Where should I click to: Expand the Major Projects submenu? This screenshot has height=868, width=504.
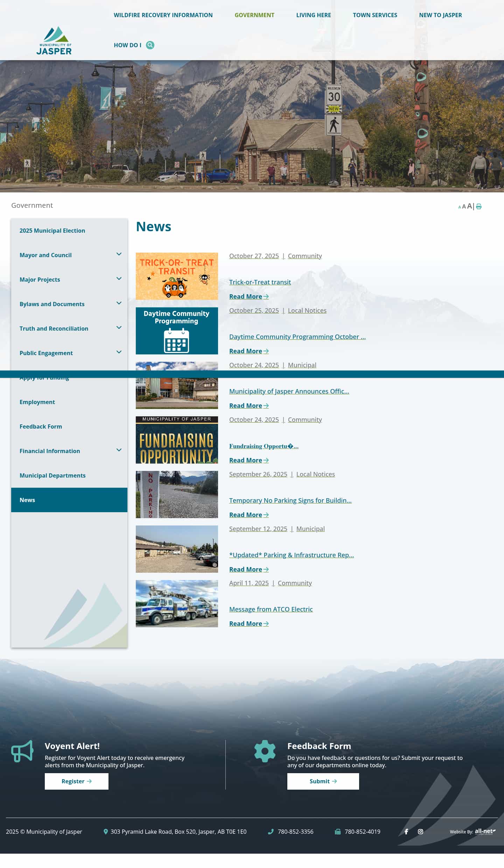119,278
